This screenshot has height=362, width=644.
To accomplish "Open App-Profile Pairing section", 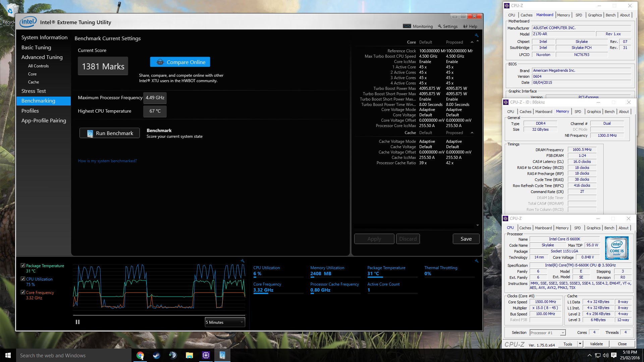I will pos(44,121).
